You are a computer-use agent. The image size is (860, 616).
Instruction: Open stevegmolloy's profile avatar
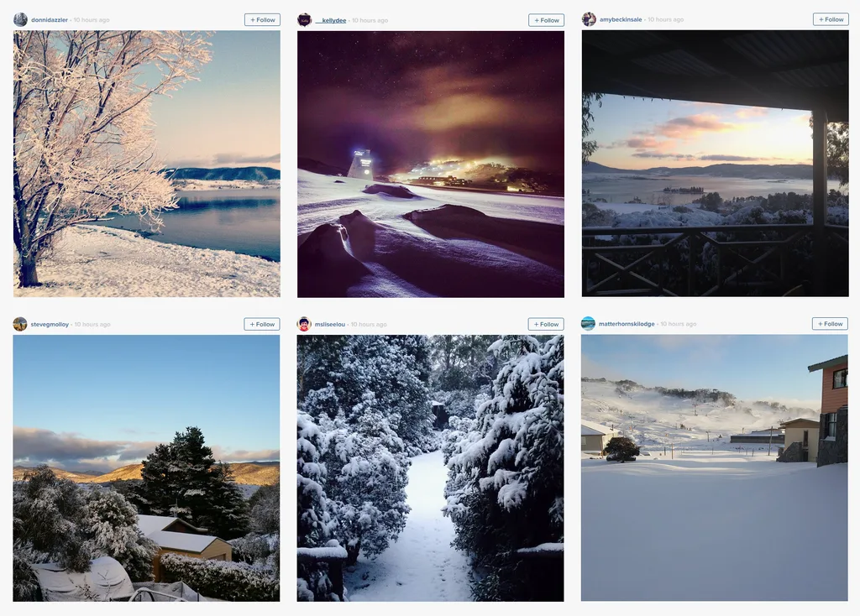point(20,324)
